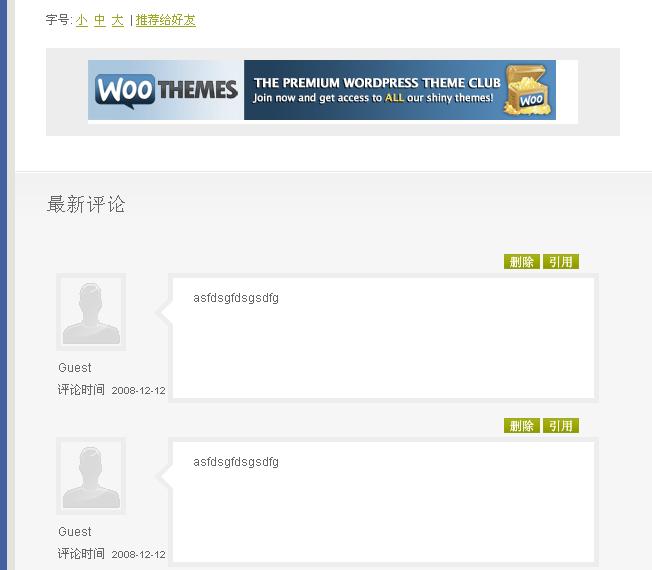Image resolution: width=652 pixels, height=570 pixels.
Task: Set font size to medium (中)
Action: click(100, 20)
